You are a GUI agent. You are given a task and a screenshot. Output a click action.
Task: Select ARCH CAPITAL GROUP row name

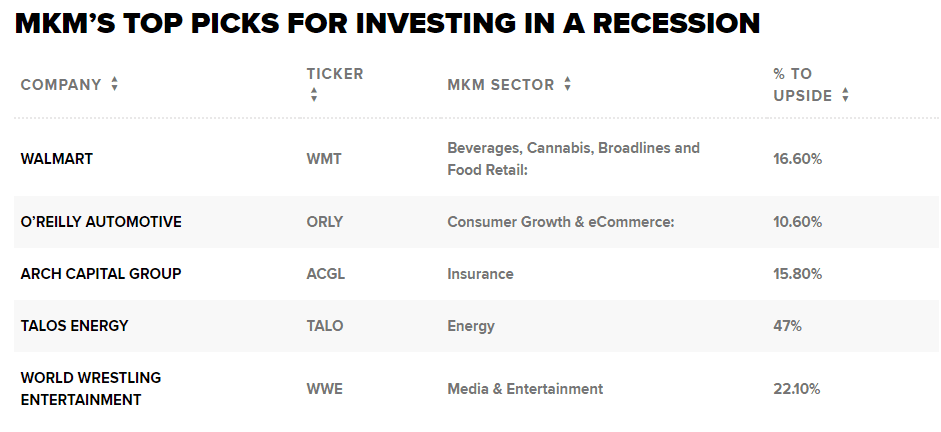101,274
